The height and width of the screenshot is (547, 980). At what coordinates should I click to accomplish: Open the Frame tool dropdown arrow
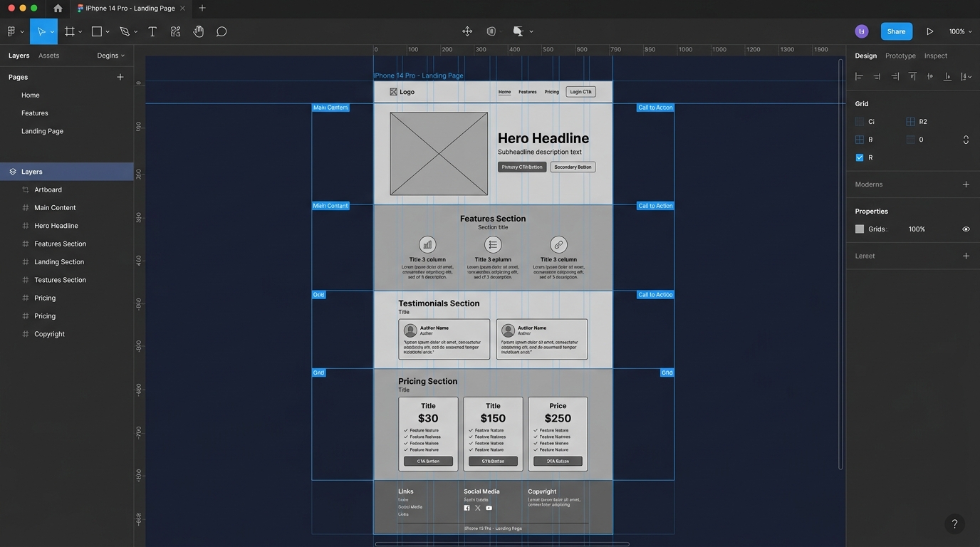pyautogui.click(x=80, y=32)
